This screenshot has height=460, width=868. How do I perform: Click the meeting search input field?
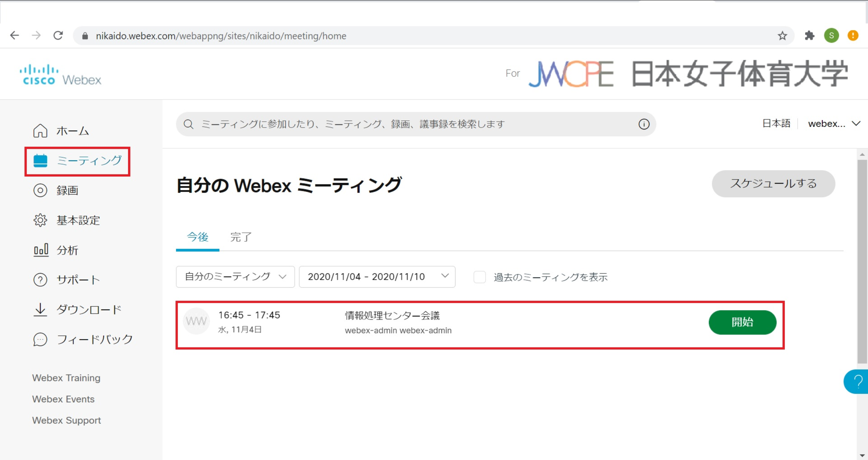(x=416, y=124)
